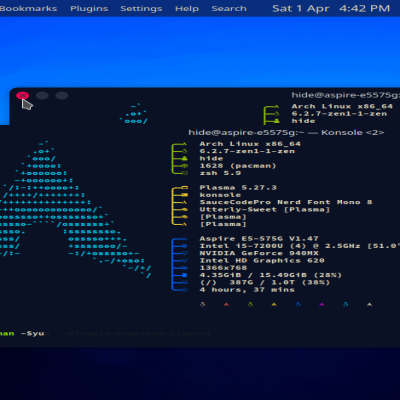Viewport: 400px width, 400px height.
Task: Click the red glyph in the color palette row
Action: pyautogui.click(x=226, y=304)
